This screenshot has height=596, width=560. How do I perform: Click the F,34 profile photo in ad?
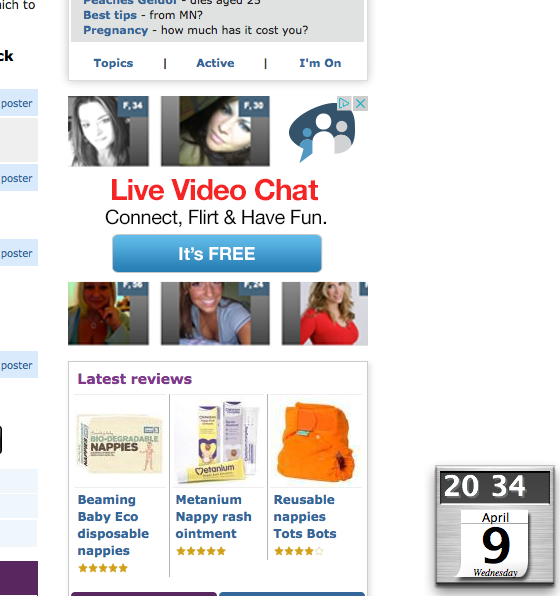[x=108, y=131]
